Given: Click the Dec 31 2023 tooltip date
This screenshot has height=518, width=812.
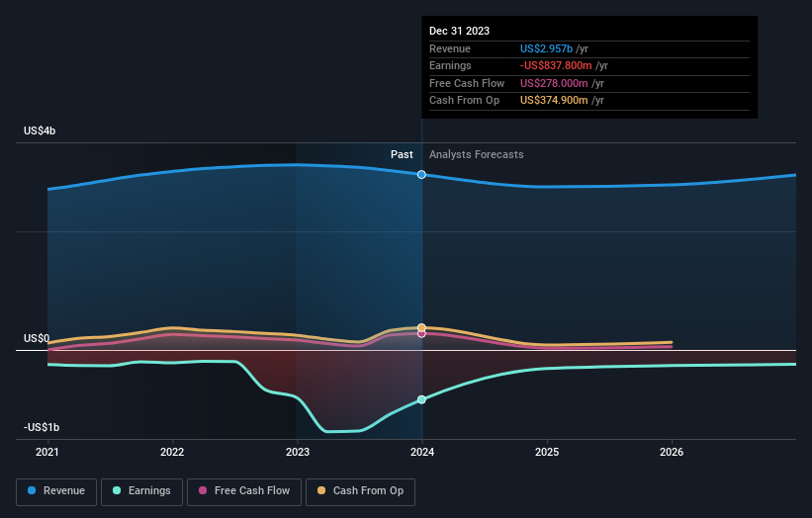Looking at the screenshot, I should (x=459, y=31).
